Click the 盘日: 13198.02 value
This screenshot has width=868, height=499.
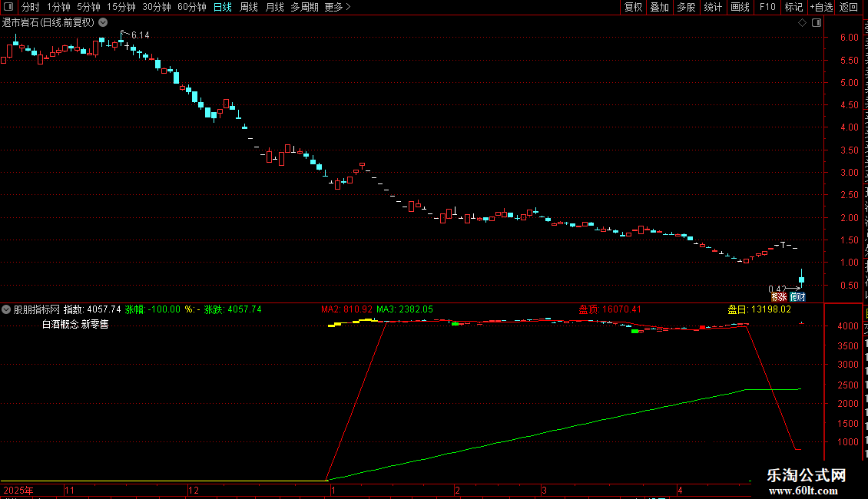pyautogui.click(x=759, y=309)
